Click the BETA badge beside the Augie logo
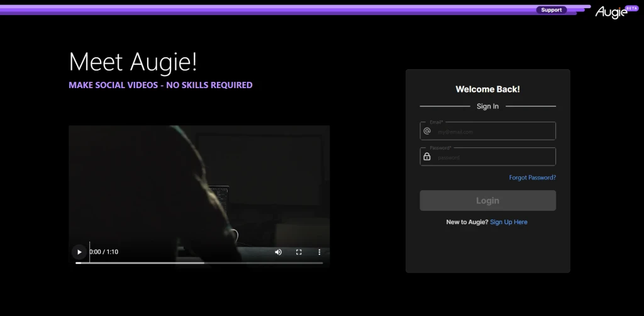The width and height of the screenshot is (644, 316). click(x=631, y=8)
